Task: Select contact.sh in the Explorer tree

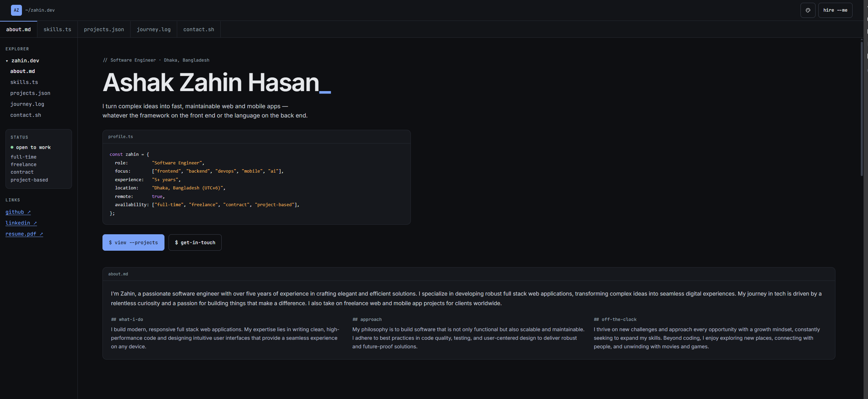Action: (x=26, y=115)
